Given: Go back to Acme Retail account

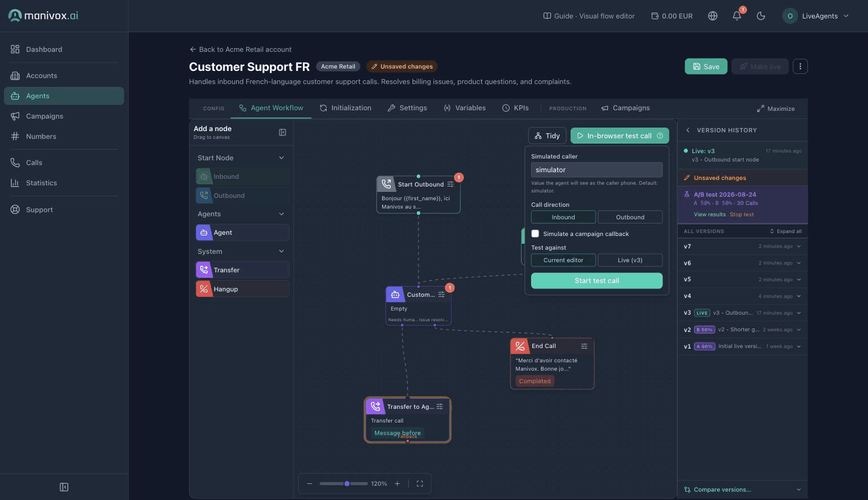Looking at the screenshot, I should point(240,49).
